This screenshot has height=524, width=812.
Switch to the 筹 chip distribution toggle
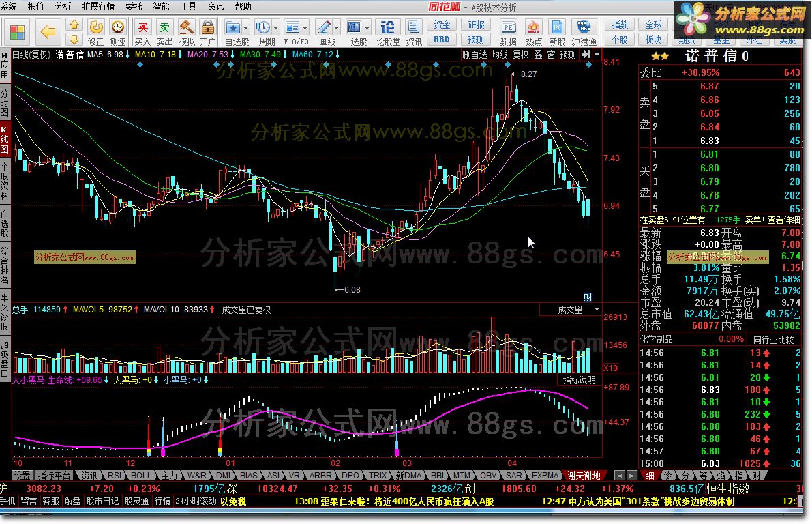[x=703, y=476]
